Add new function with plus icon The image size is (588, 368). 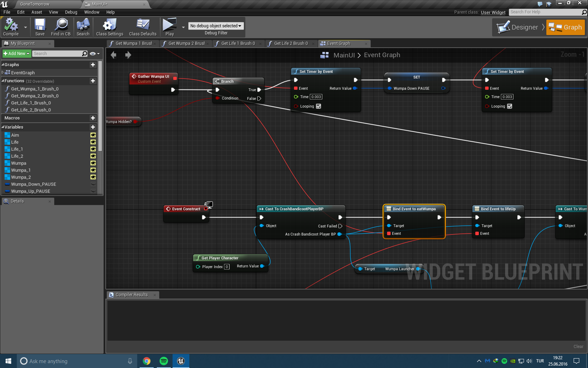(x=93, y=81)
